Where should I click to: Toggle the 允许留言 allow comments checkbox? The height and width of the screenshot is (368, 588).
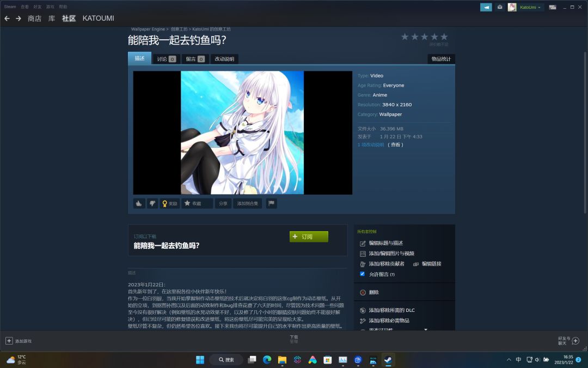(x=362, y=274)
